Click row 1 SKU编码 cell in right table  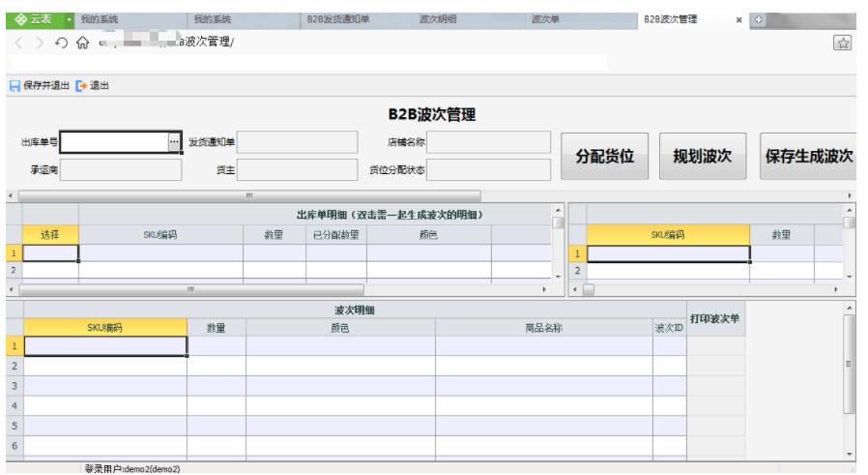click(668, 253)
